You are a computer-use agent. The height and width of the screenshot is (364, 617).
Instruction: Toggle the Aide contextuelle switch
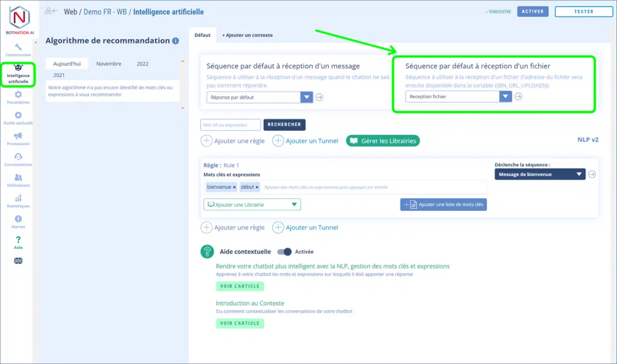pyautogui.click(x=284, y=252)
